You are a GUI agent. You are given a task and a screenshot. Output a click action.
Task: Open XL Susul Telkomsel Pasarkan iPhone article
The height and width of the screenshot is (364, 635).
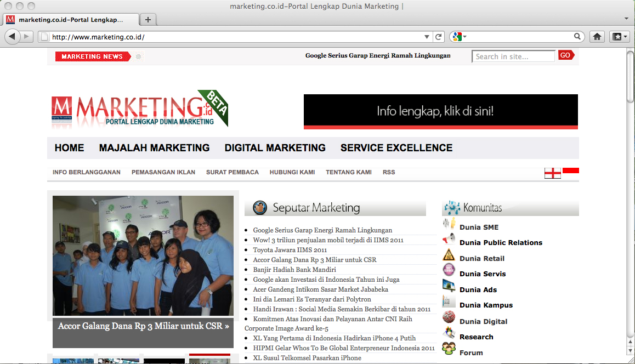tap(307, 358)
